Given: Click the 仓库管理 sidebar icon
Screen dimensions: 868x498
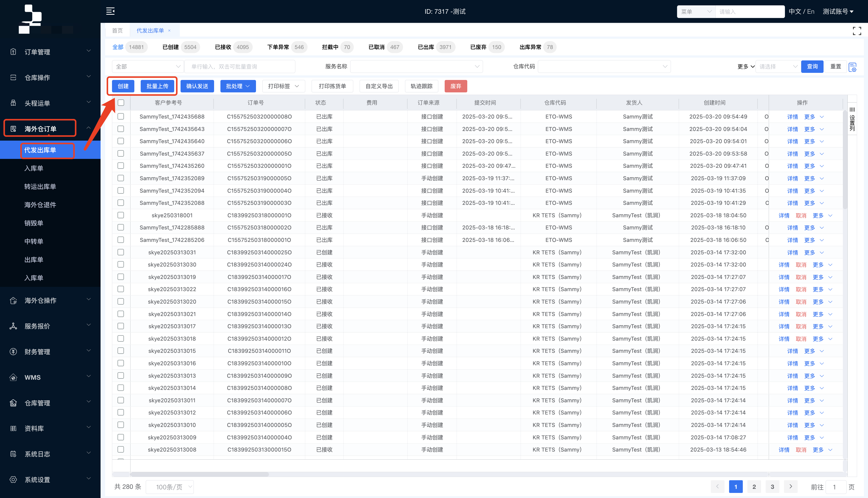Looking at the screenshot, I should 13,403.
